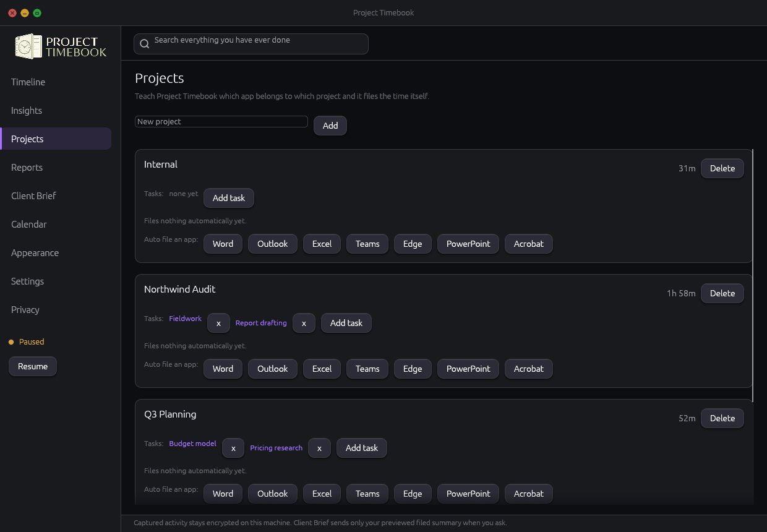Screen dimensions: 767x532
Task: Remove the Budget model task
Action: pos(233,448)
